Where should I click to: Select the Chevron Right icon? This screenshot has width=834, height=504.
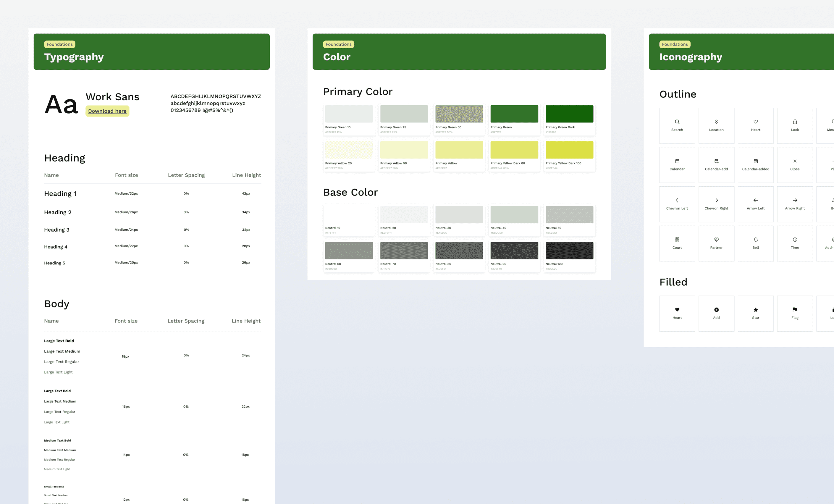[717, 200]
